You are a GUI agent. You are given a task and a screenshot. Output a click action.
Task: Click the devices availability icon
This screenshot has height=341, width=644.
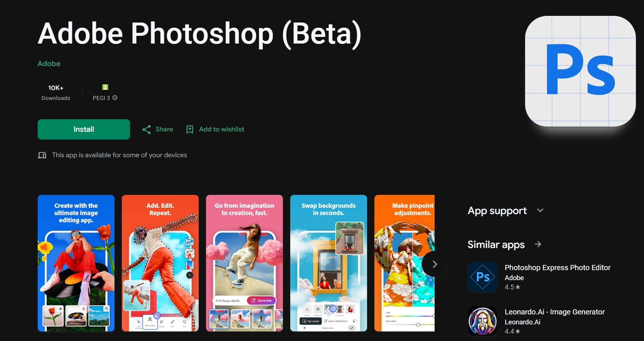click(42, 155)
